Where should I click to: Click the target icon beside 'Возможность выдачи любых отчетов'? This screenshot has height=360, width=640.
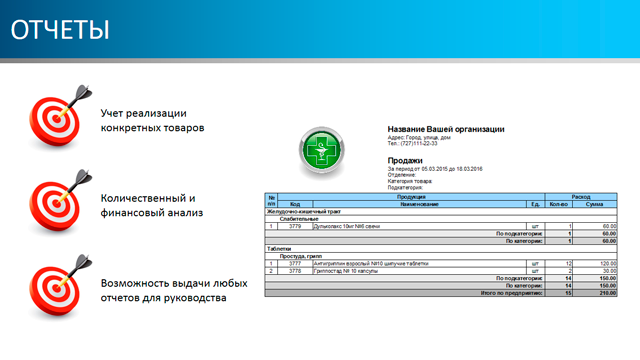coord(60,287)
